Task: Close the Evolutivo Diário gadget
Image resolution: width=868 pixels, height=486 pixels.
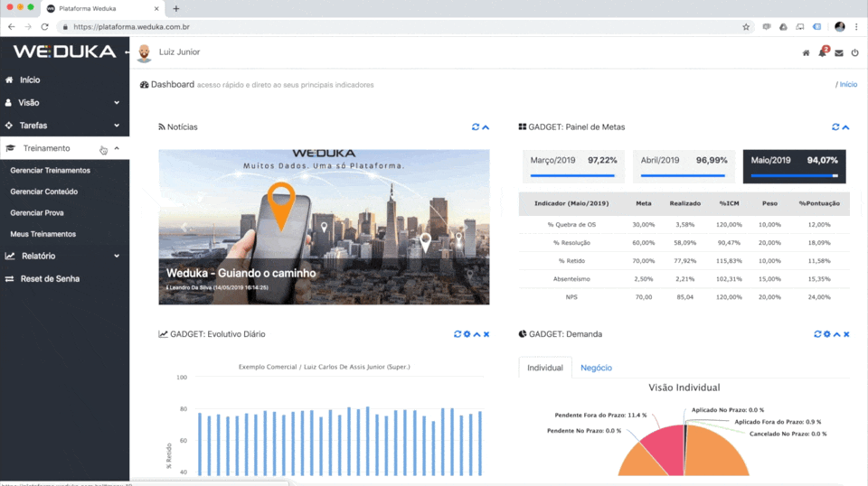Action: [x=486, y=334]
